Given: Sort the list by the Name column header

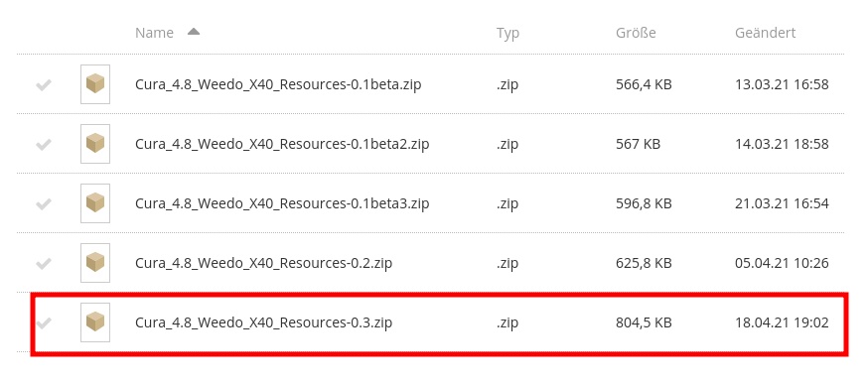Looking at the screenshot, I should click(x=155, y=33).
